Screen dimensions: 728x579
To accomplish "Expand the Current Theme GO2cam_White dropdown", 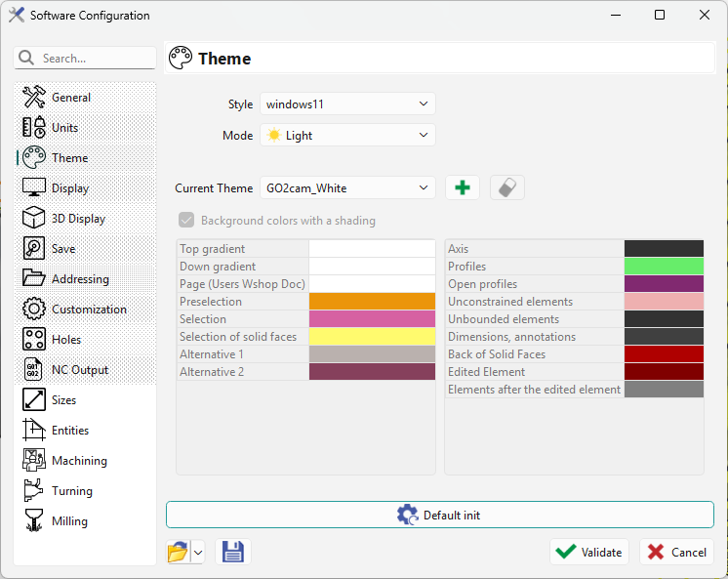I will (x=346, y=187).
